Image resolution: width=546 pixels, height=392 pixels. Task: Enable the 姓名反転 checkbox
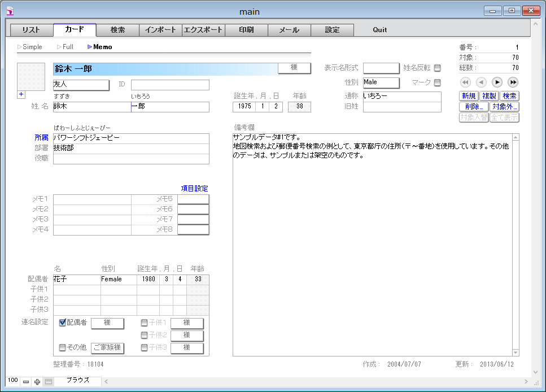pos(437,68)
